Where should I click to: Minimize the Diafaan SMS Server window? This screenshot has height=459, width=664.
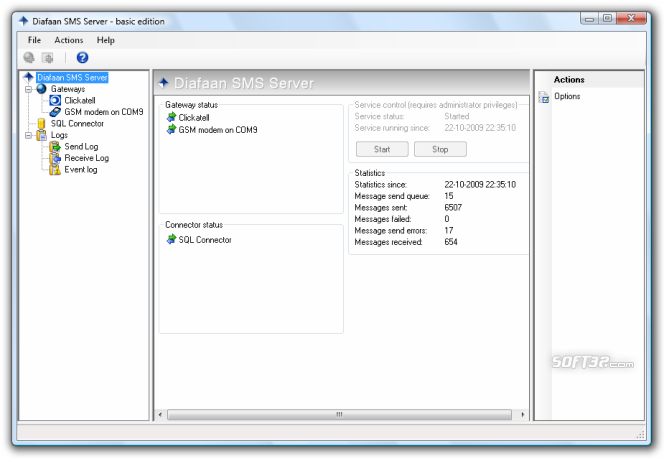point(589,18)
